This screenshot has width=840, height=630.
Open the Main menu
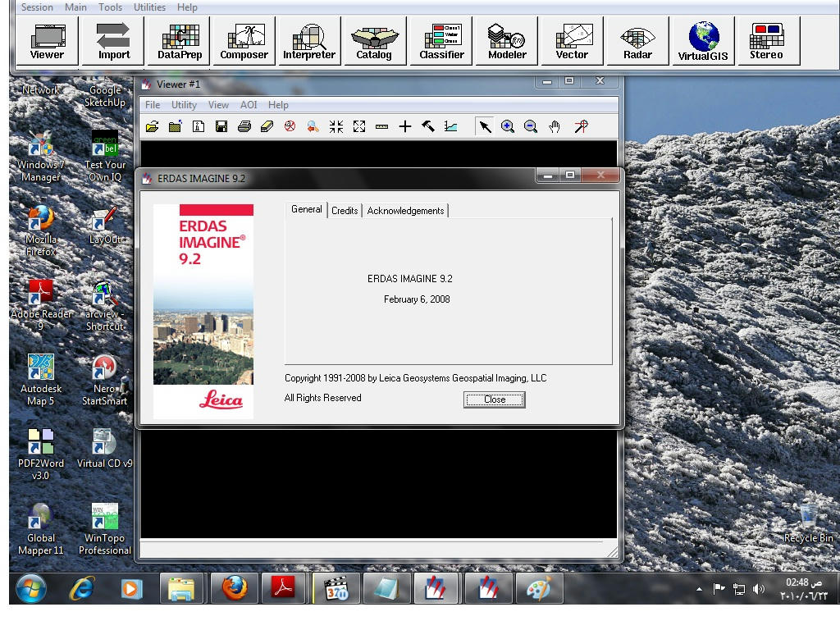[x=75, y=7]
